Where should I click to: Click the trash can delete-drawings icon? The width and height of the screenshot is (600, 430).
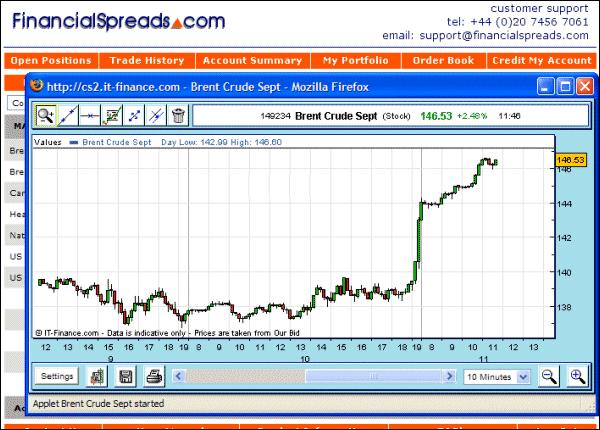(178, 115)
